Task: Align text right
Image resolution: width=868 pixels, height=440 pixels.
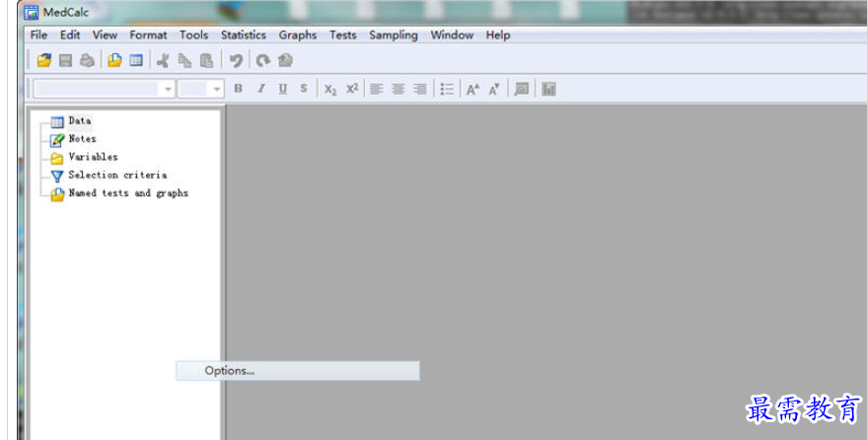Action: (420, 89)
